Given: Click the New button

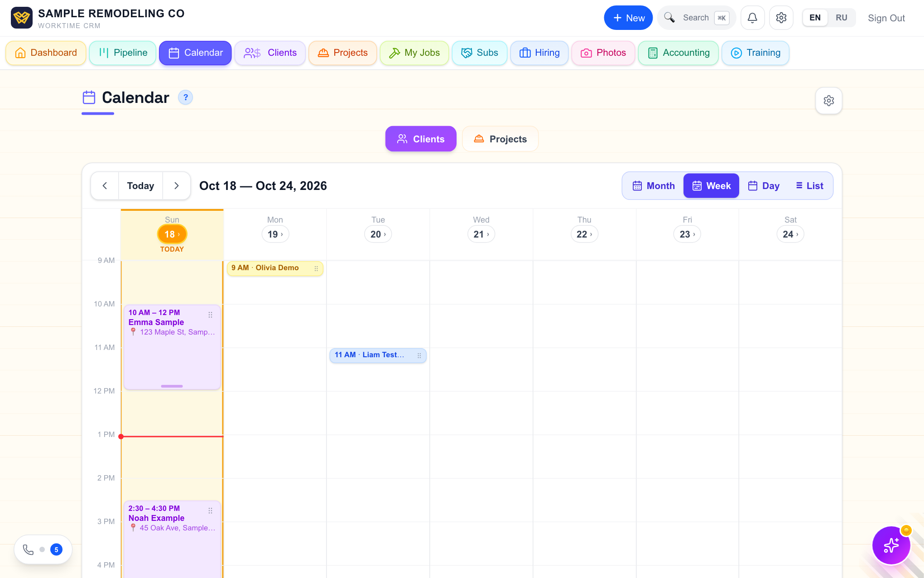Looking at the screenshot, I should point(628,18).
